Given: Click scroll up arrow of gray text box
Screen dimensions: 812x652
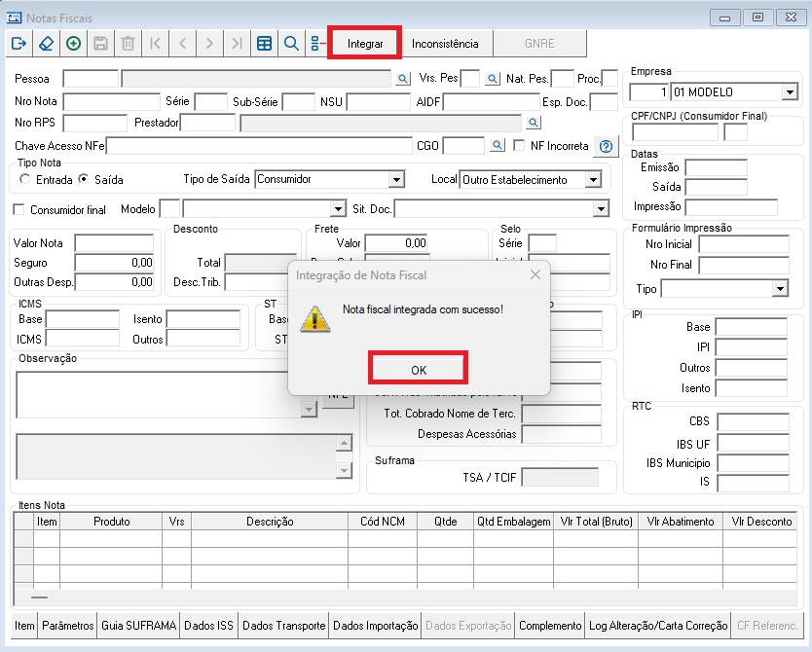Looking at the screenshot, I should 345,443.
